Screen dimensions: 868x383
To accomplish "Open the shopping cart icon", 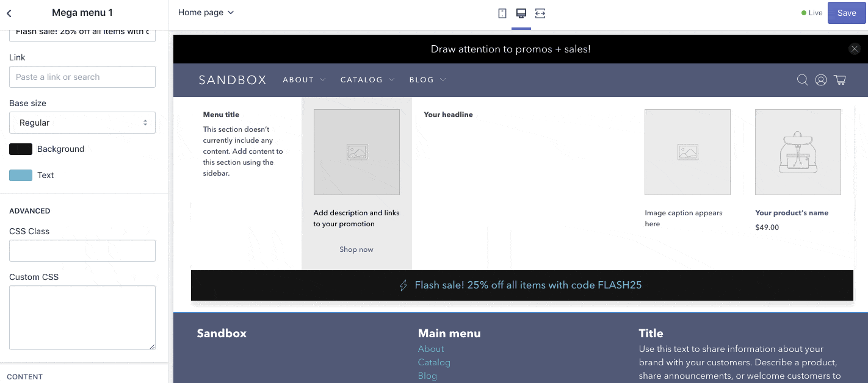I will (x=840, y=79).
